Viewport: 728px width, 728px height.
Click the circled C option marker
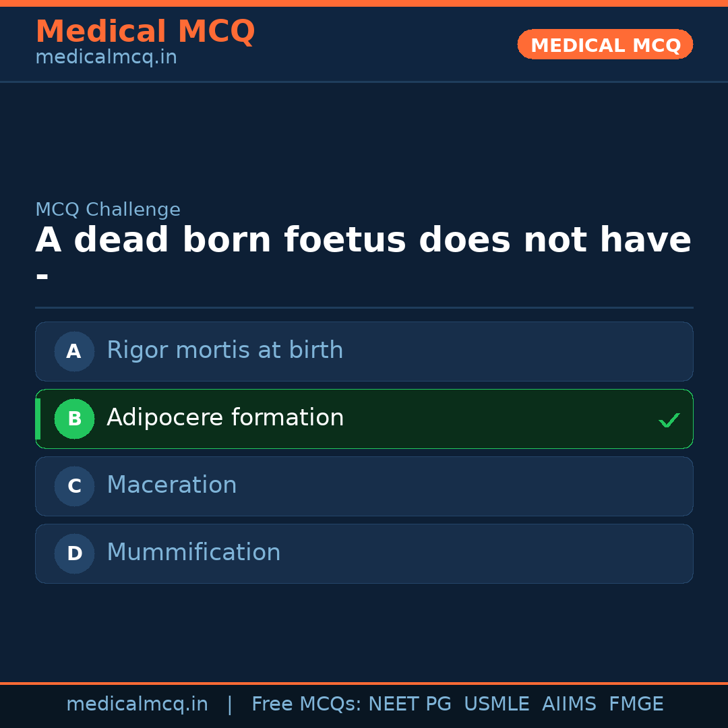click(74, 486)
